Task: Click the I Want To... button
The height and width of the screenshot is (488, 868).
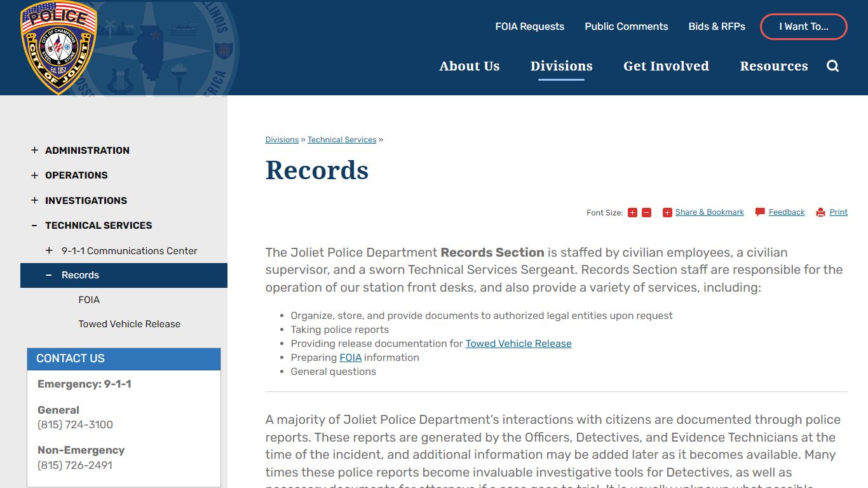Action: tap(804, 27)
